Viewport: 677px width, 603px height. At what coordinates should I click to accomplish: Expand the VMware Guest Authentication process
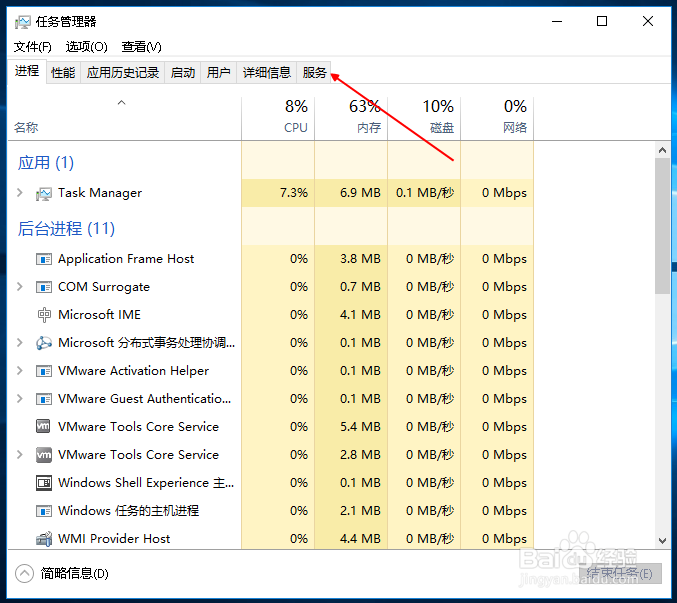pos(19,398)
